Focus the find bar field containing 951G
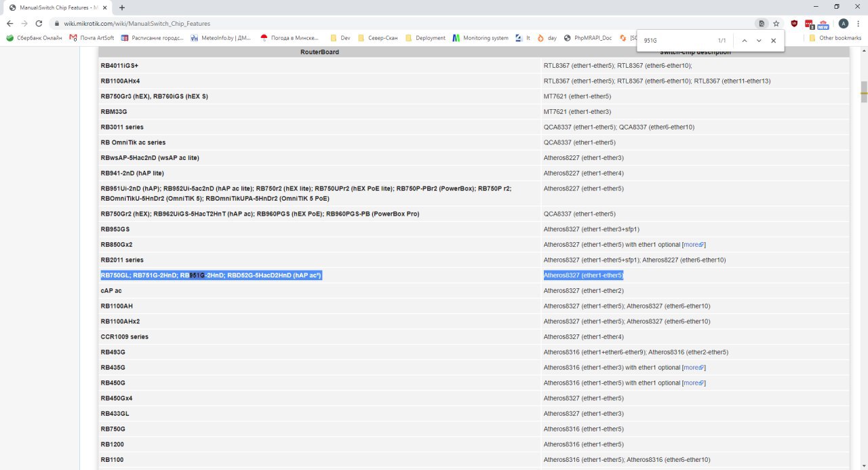Screen dimensions: 868x470 tap(677, 41)
